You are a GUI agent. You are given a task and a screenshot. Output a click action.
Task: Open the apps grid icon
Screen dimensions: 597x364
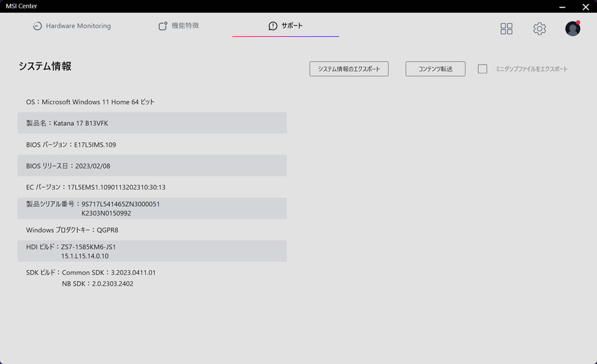click(507, 29)
